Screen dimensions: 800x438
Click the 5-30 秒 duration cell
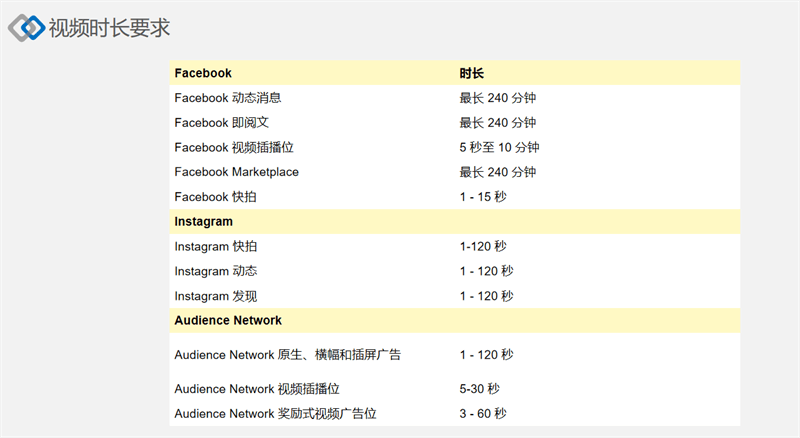pyautogui.click(x=479, y=389)
